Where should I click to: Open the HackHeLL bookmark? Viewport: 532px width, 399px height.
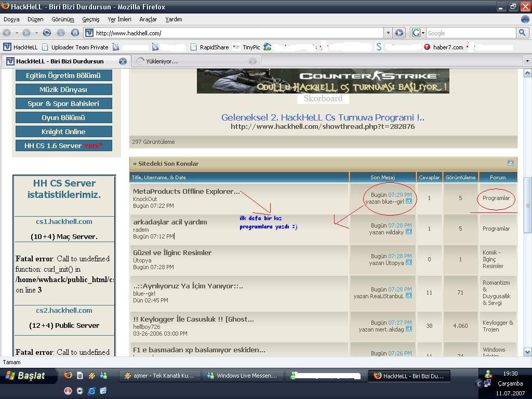(x=20, y=47)
